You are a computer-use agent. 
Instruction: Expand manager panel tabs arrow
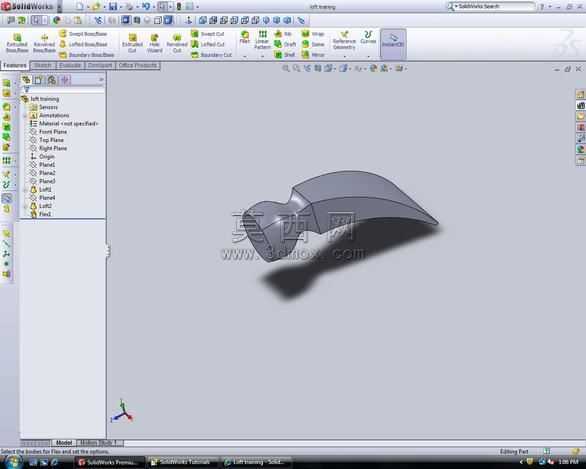click(101, 80)
